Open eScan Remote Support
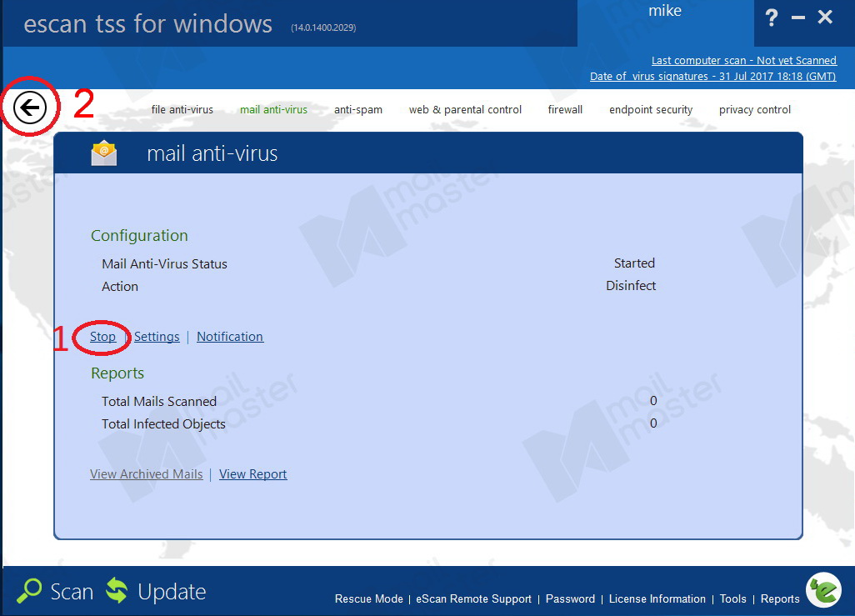 click(474, 599)
